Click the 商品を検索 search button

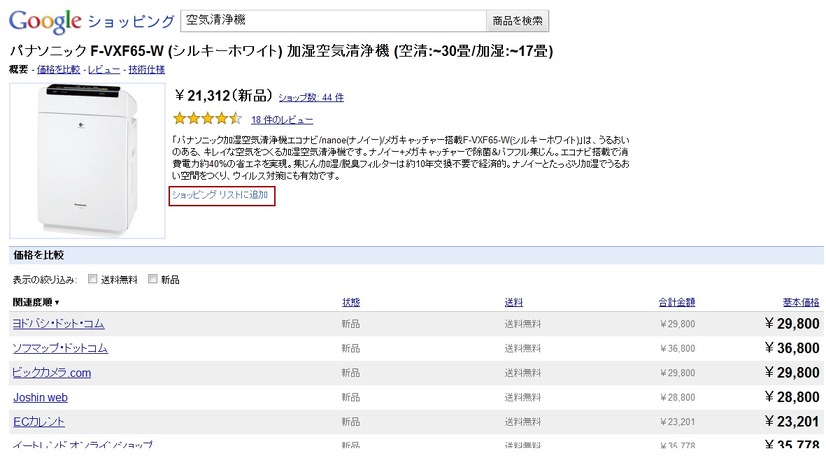click(517, 21)
